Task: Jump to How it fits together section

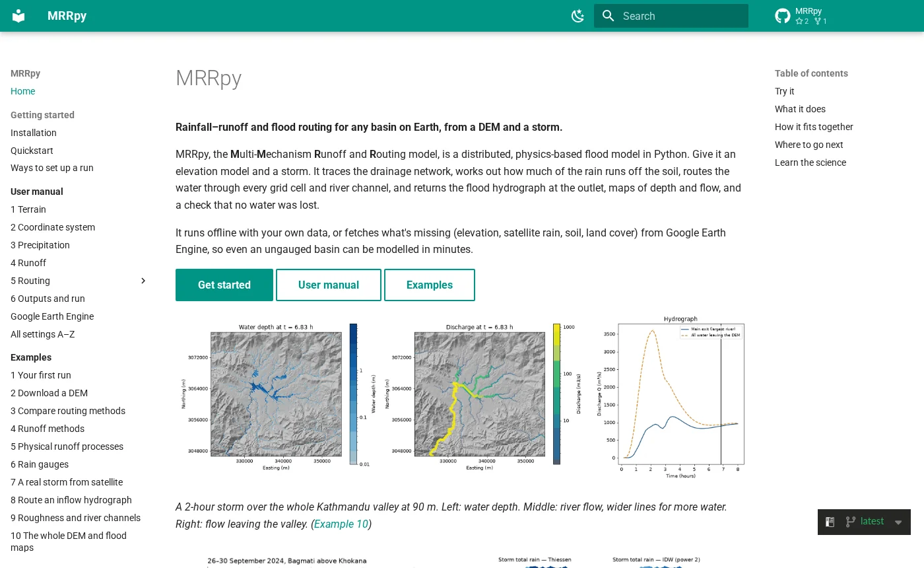Action: tap(814, 127)
